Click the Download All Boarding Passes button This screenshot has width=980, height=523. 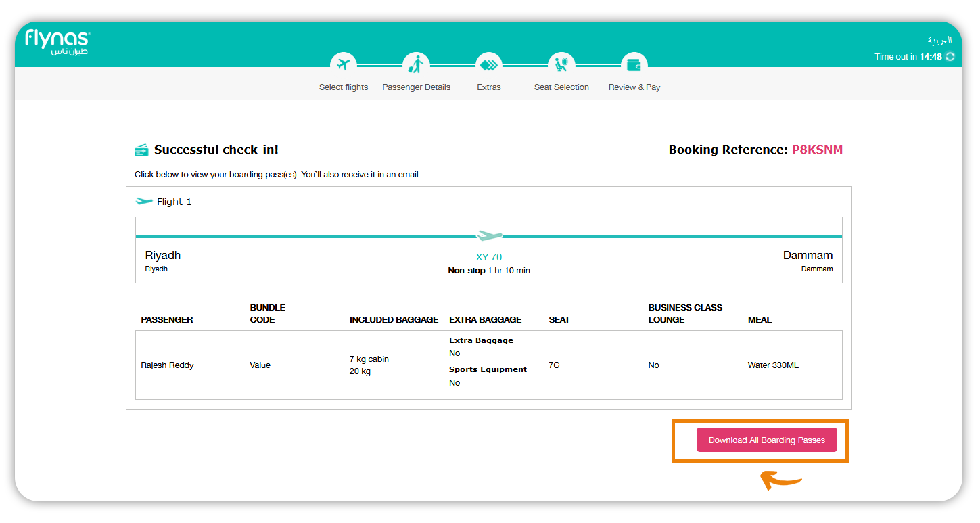coord(766,439)
